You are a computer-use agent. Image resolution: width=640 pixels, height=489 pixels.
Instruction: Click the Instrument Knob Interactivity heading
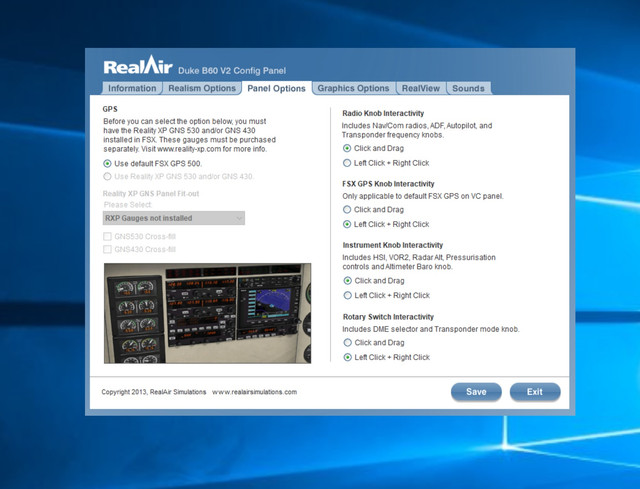pos(393,245)
